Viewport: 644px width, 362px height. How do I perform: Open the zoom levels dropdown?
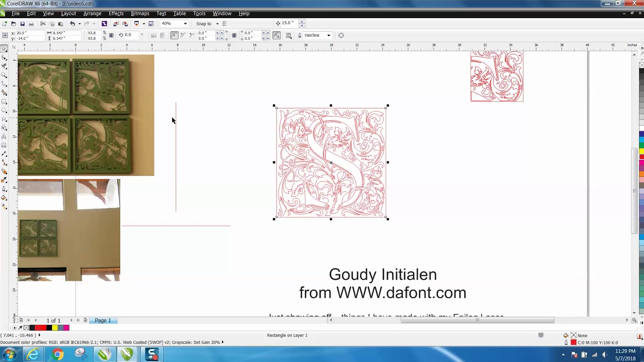click(x=186, y=24)
